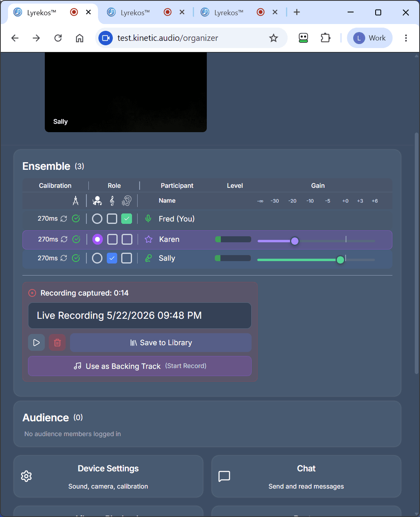420x517 pixels.
Task: Click the camera site-permission icon in the address bar
Action: pyautogui.click(x=106, y=38)
